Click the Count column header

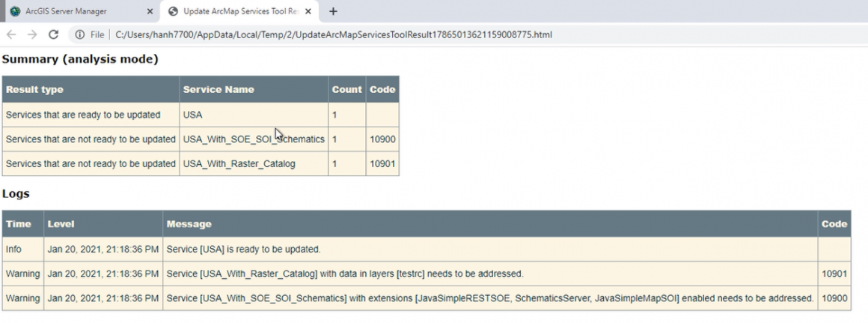(x=347, y=89)
